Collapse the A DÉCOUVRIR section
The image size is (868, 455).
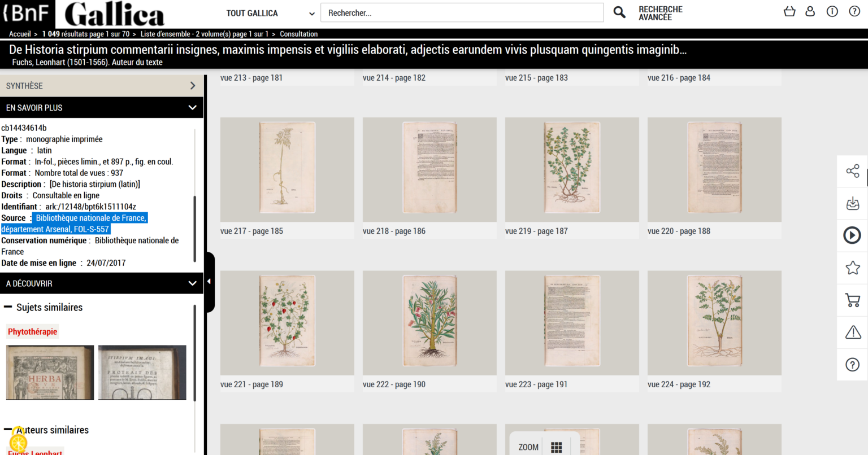[x=192, y=283]
